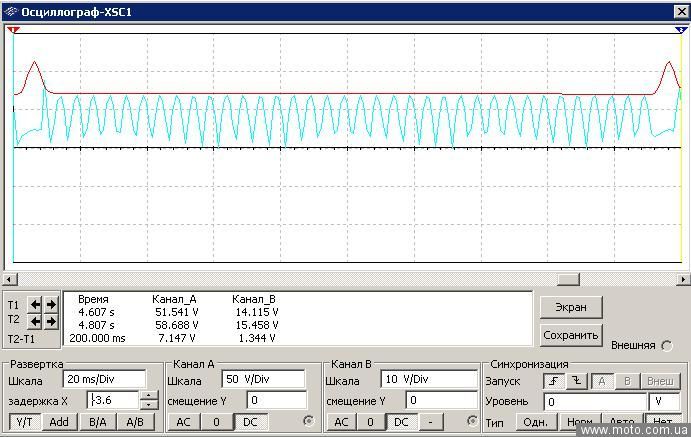Set Канал B coupling to 0
691x437 pixels.
370,422
